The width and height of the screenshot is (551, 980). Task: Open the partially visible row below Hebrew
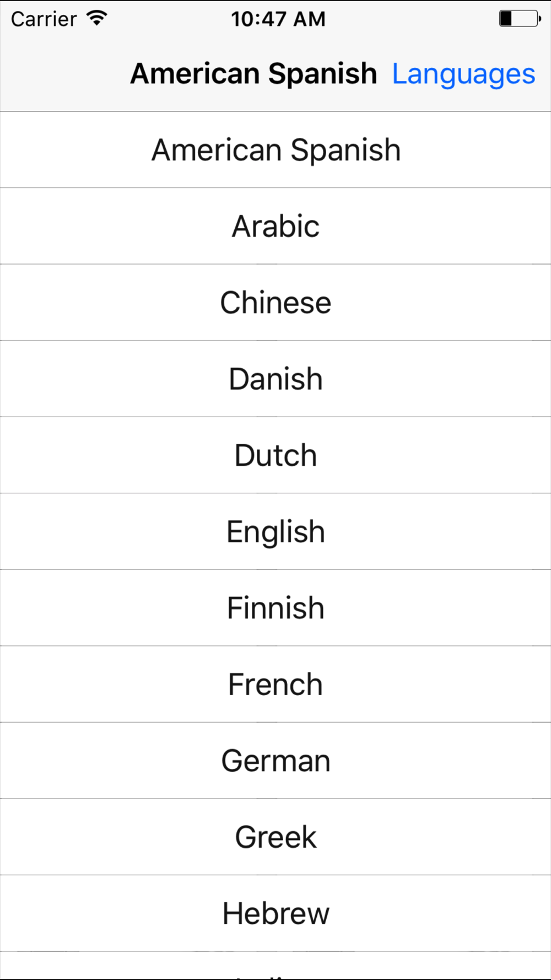275,965
